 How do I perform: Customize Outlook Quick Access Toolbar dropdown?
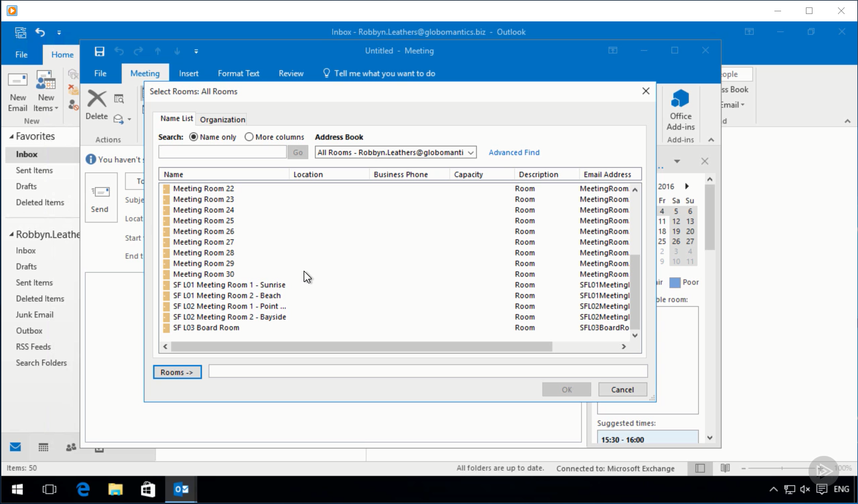(59, 32)
